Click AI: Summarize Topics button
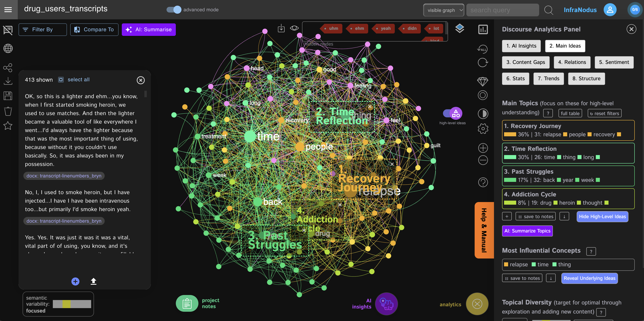The height and width of the screenshot is (321, 644). click(527, 231)
